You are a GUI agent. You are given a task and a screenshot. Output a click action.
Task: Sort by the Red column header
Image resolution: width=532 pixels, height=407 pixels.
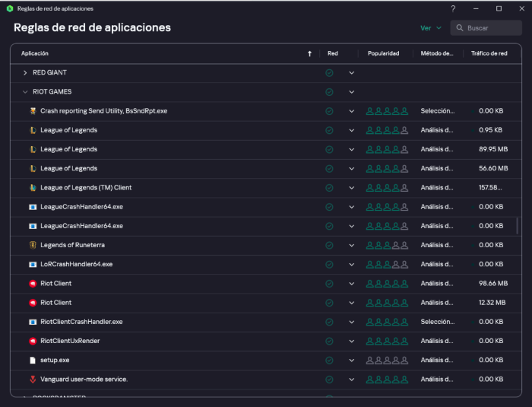[333, 53]
